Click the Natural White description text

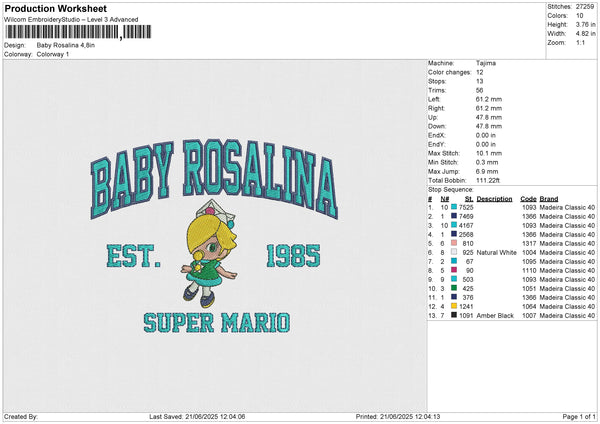tap(496, 253)
